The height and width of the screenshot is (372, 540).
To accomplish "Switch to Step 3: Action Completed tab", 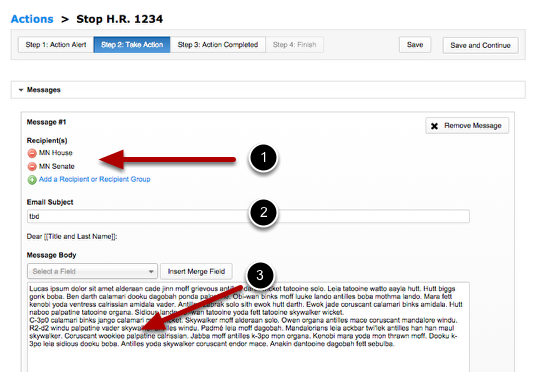I will click(218, 45).
